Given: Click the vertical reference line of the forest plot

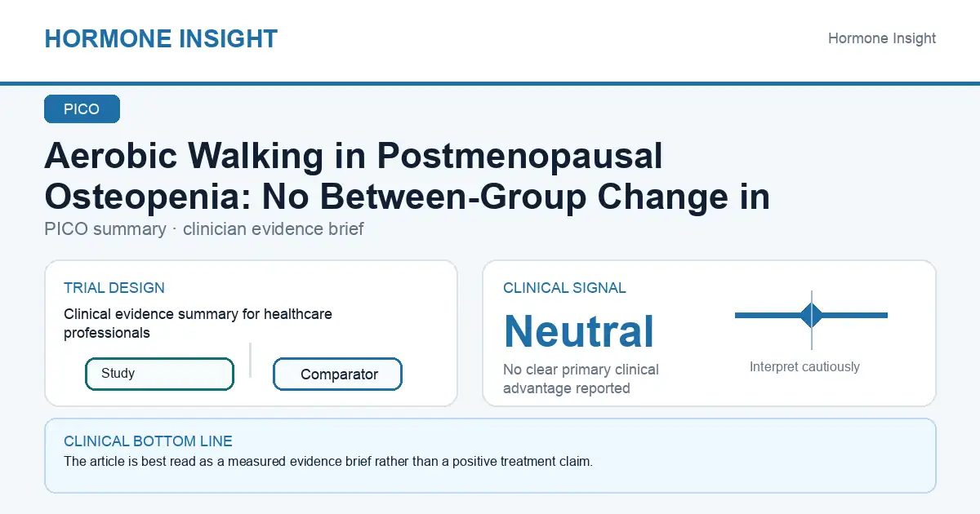Looking at the screenshot, I should point(812,320).
